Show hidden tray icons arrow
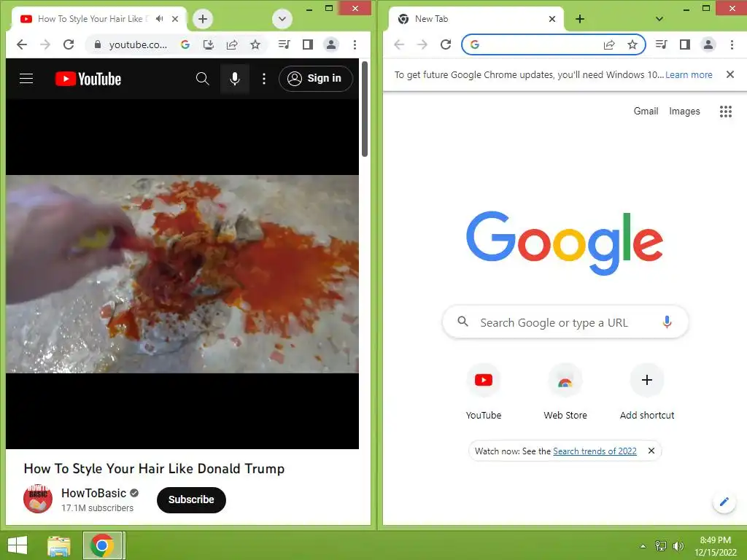 coord(643,546)
